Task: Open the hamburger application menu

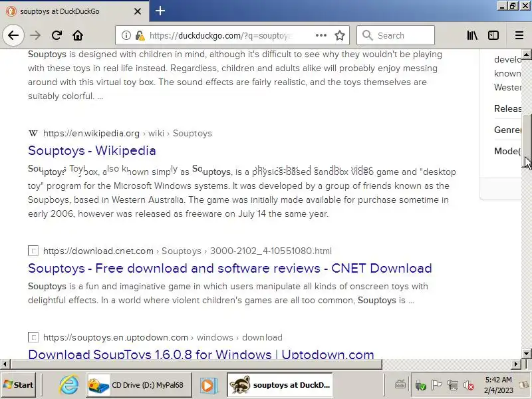Action: pyautogui.click(x=519, y=35)
